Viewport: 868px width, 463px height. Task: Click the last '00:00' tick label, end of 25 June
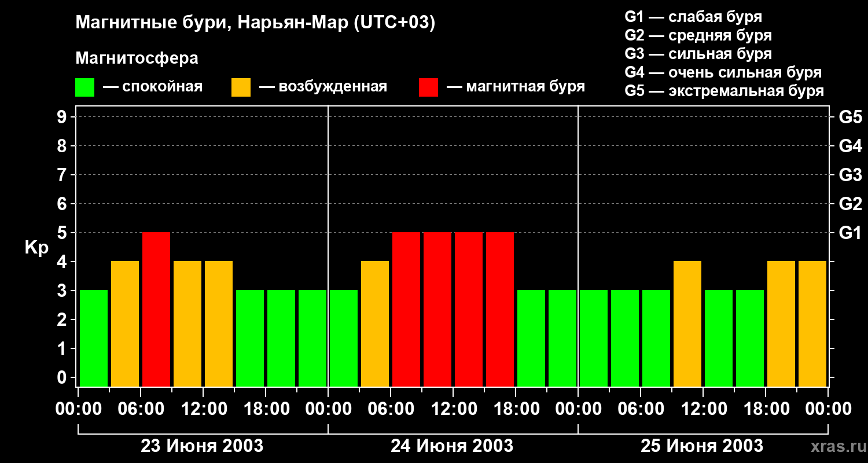tap(828, 409)
